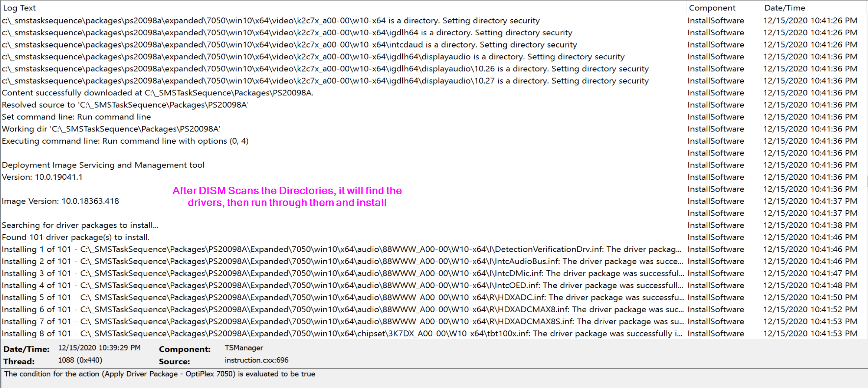Viewport: 868px width, 388px height.
Task: Click the Log Text column header
Action: 19,8
